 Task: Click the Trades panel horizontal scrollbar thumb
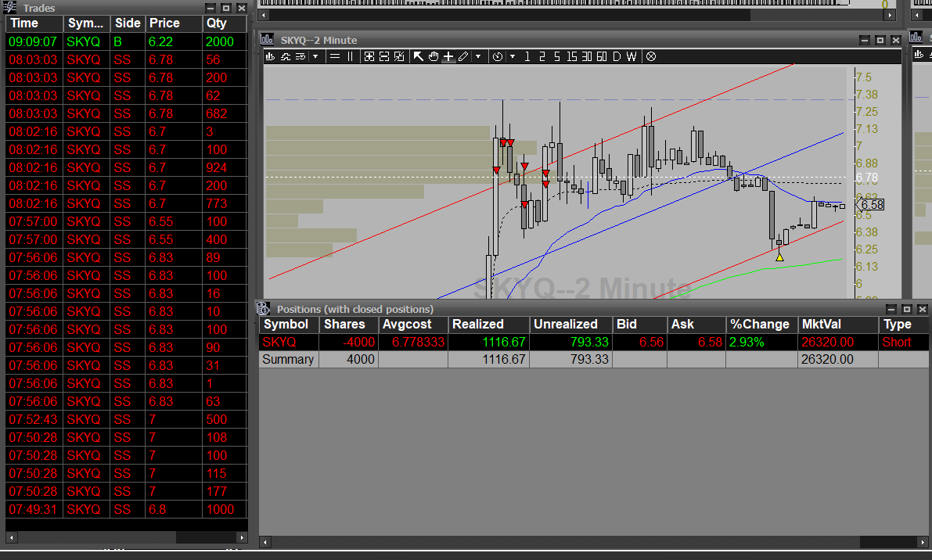(x=97, y=537)
